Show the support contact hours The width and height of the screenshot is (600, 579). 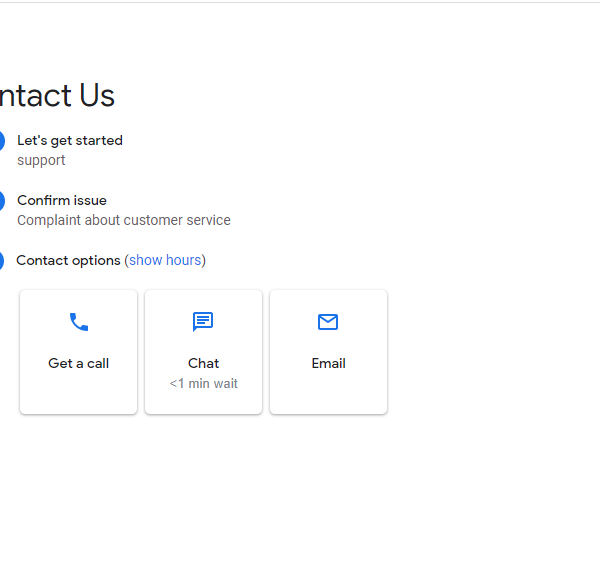click(x=165, y=260)
